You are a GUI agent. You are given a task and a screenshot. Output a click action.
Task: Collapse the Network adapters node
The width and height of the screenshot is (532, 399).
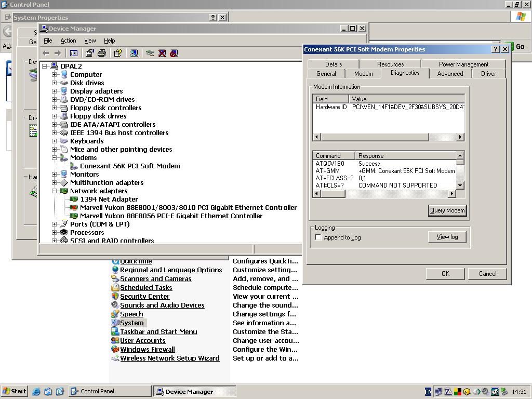(54, 191)
